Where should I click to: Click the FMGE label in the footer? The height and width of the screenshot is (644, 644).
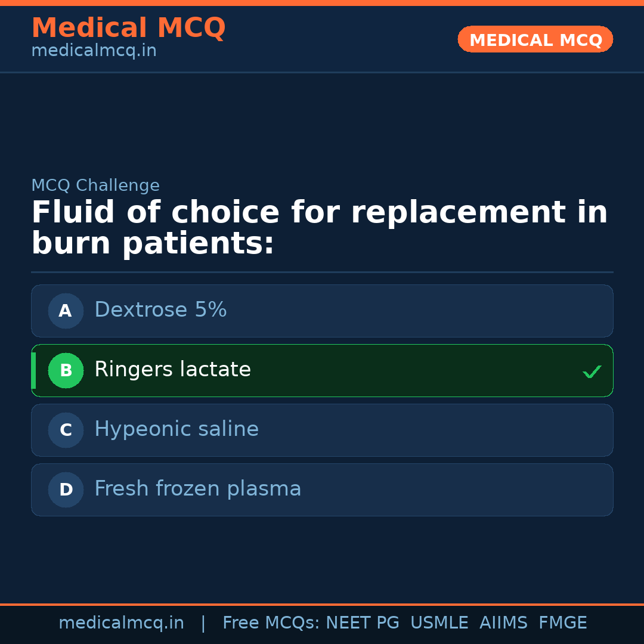click(x=562, y=623)
